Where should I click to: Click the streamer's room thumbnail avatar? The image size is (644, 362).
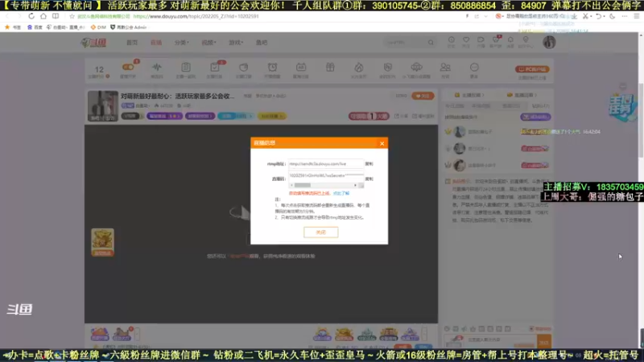click(103, 106)
